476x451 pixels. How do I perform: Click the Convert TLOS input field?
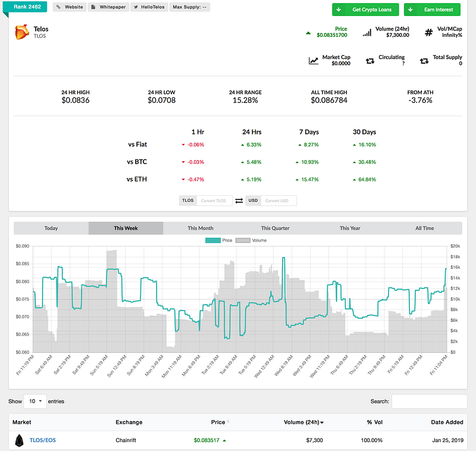click(214, 201)
